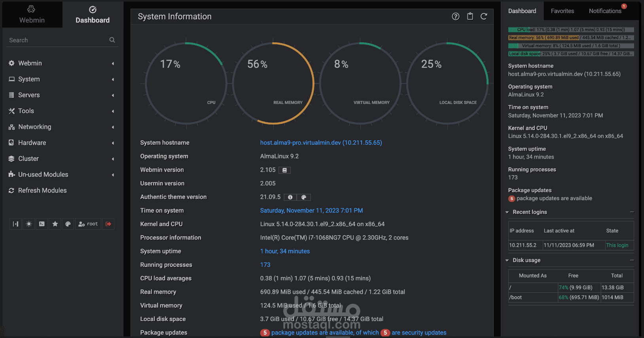
Task: Open the running processes count 173 link
Action: point(265,265)
